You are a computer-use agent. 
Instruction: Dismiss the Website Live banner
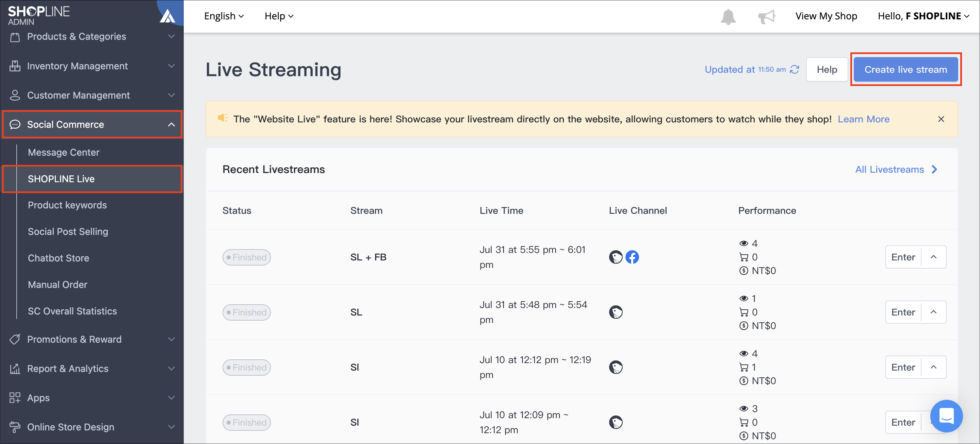(x=941, y=119)
